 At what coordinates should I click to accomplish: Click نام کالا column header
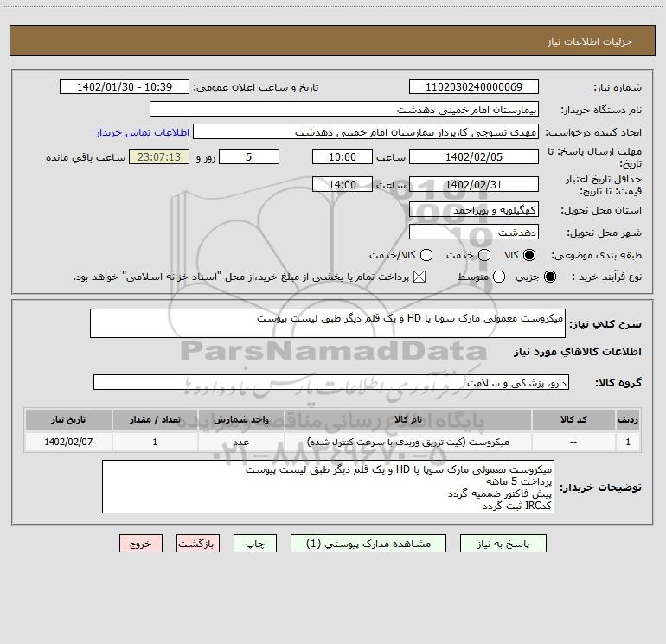click(x=408, y=420)
